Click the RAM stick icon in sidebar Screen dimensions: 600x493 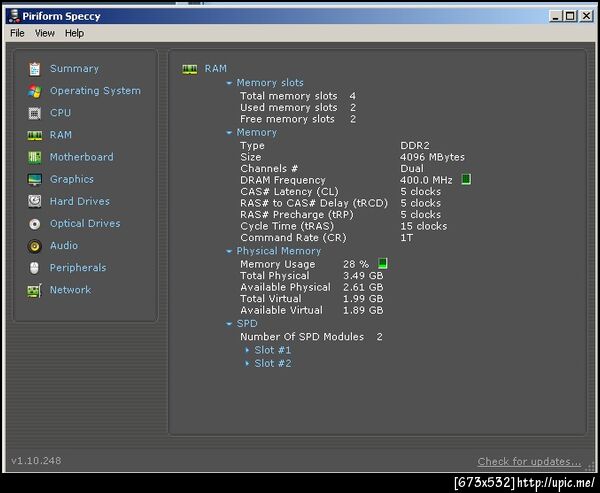tap(34, 135)
